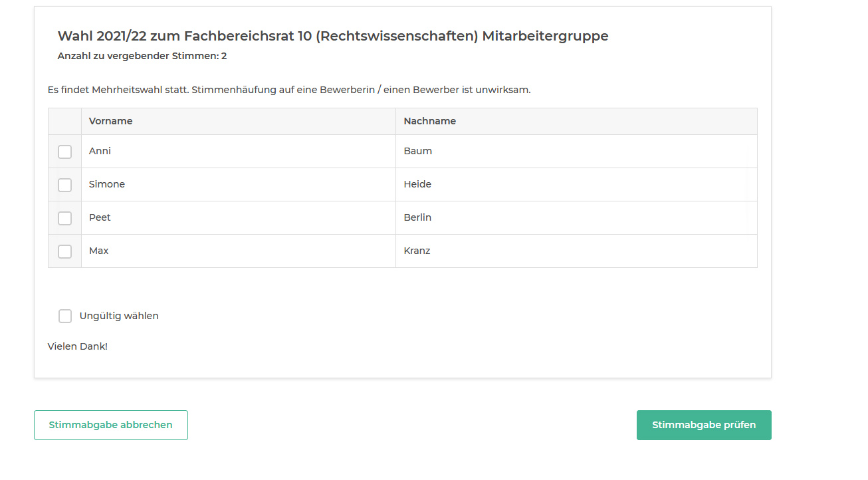Click the surname Baum in the table
Viewport: 868px width, 480px height.
[417, 151]
